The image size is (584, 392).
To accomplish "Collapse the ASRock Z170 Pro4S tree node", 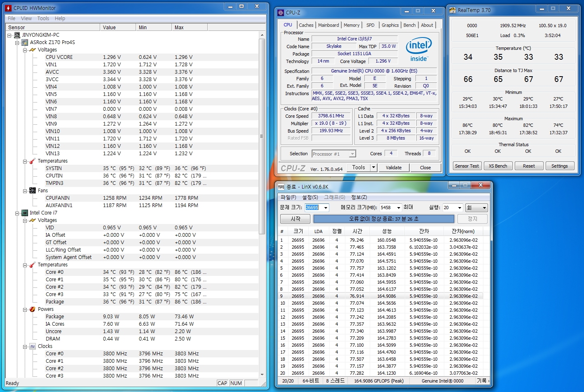I will click(x=17, y=42).
